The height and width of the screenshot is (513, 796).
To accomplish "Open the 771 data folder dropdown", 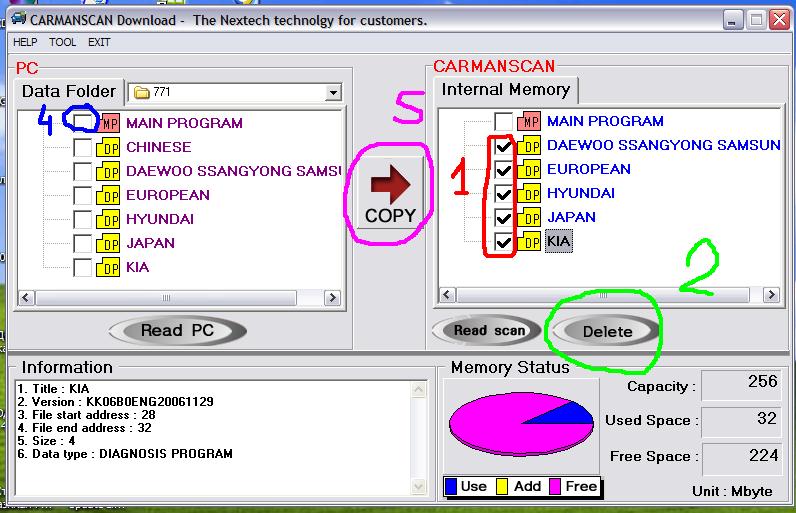I will click(x=333, y=92).
